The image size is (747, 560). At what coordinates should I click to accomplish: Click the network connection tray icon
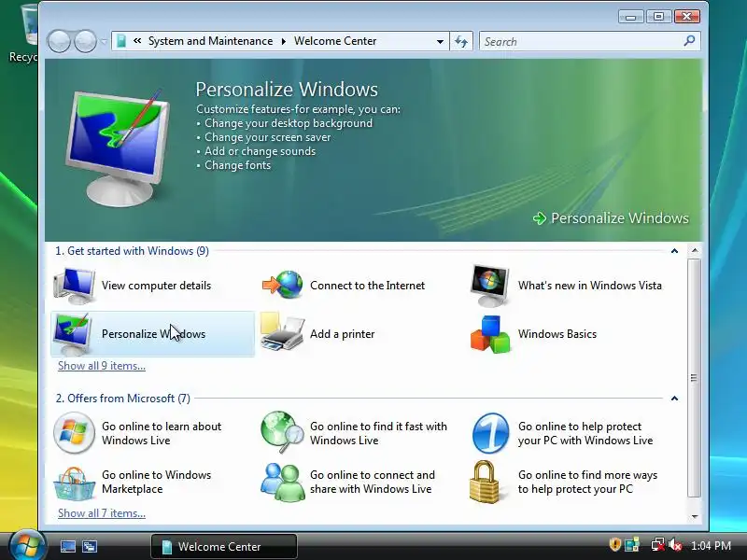(657, 545)
